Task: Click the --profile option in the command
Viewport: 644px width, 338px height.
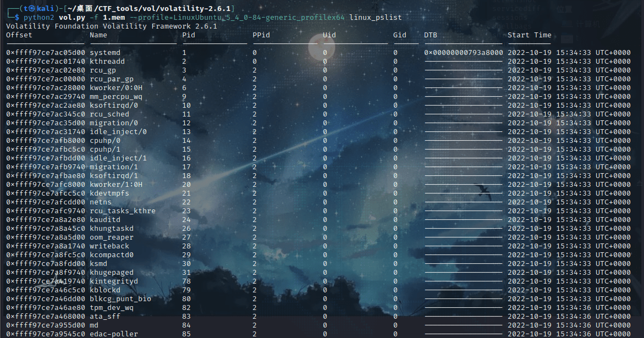Action: pos(237,17)
